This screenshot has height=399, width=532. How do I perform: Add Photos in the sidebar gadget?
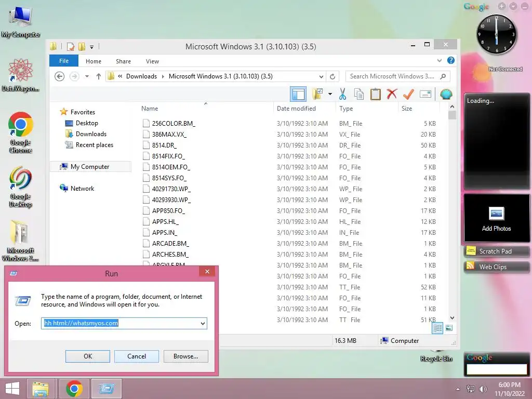[496, 219]
